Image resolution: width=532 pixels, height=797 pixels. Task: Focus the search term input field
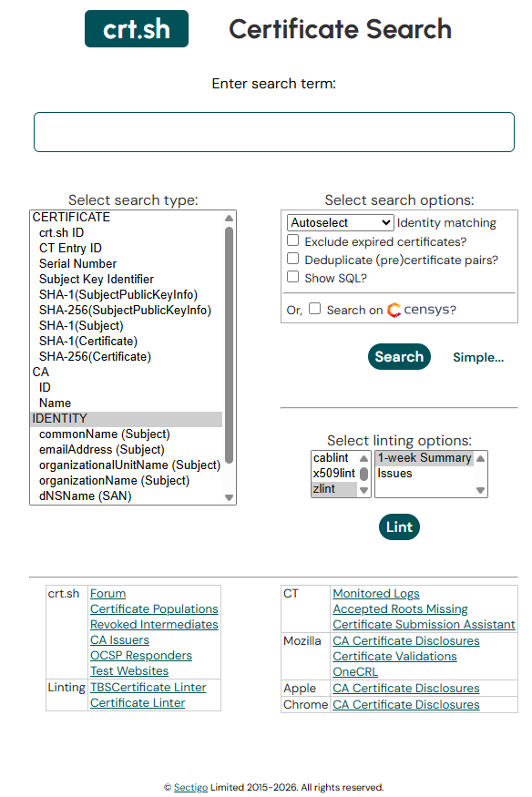pos(274,132)
